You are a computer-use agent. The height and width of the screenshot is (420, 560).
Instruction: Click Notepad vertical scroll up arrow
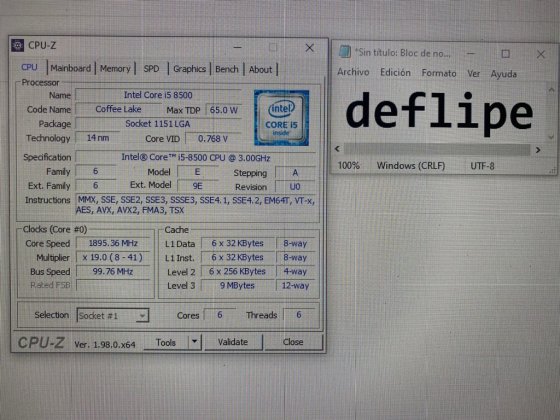pos(551,90)
